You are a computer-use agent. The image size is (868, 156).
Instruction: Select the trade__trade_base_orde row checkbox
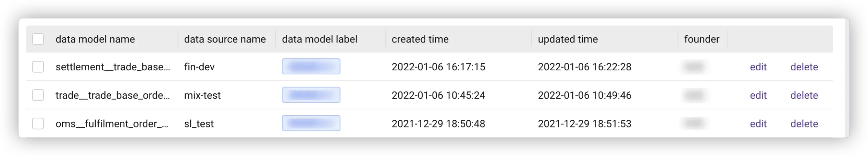[x=38, y=95]
